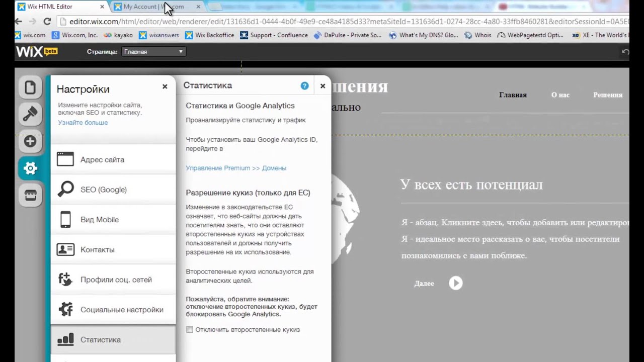The height and width of the screenshot is (362, 644).
Task: Click the magnifier icon beside SEO (Google)
Action: [x=65, y=189]
